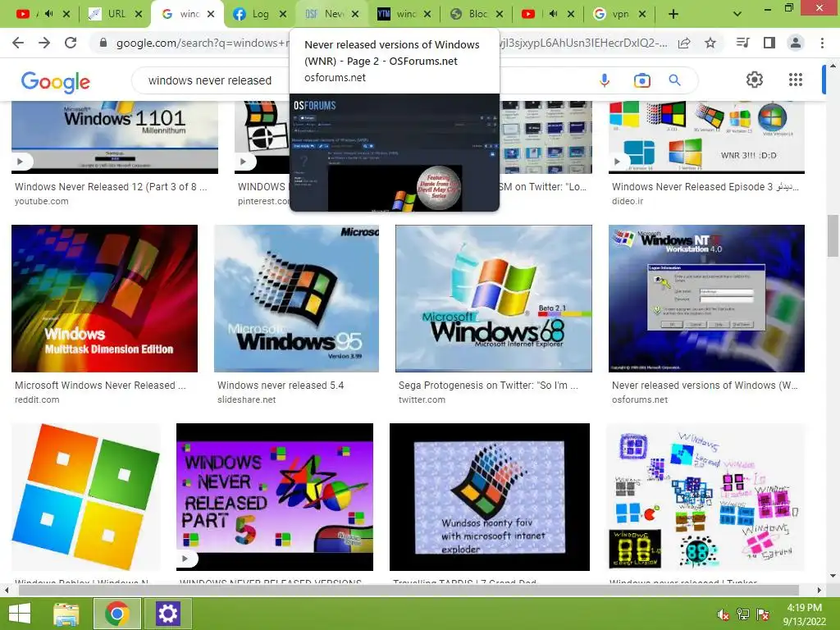Click the padlock site info icon

[x=103, y=43]
